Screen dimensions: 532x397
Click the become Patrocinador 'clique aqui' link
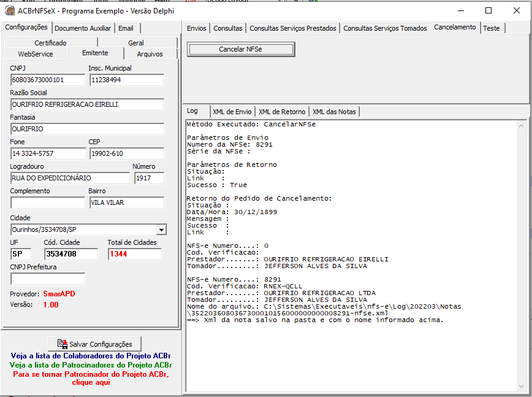click(91, 379)
